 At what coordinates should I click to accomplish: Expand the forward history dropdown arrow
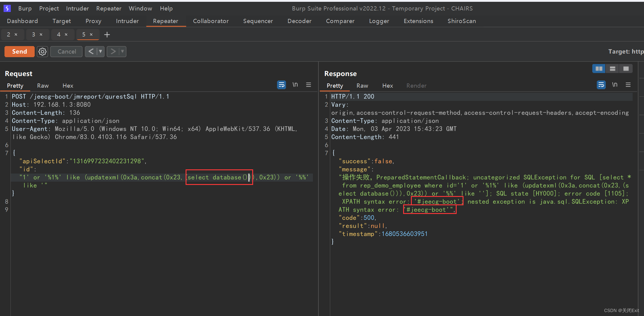123,51
